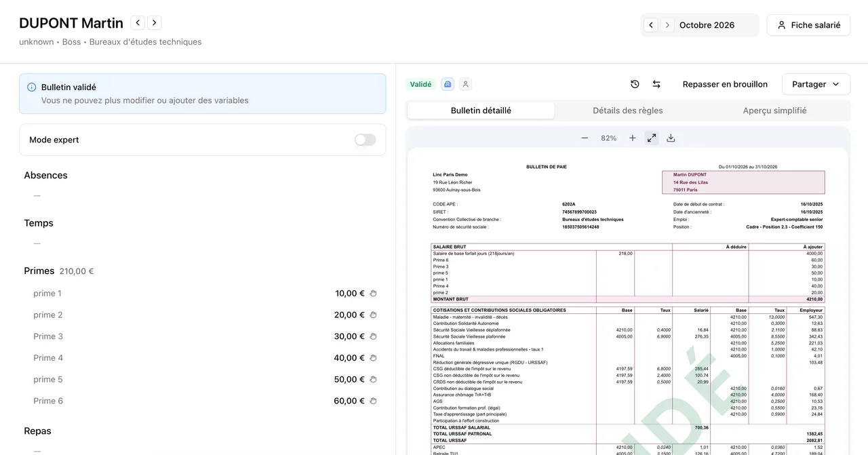Switch to Aperçu simplifié tab
Screen dimensions: 868x455
click(774, 111)
